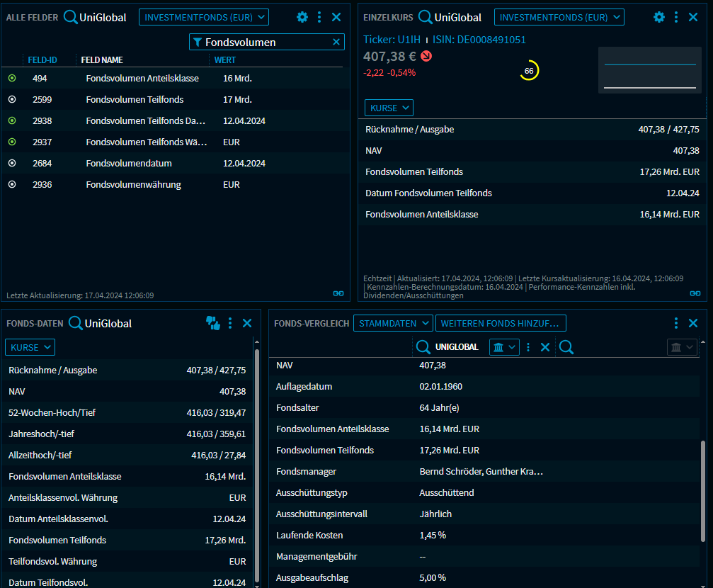Click the chain link icon below Alle Felder list
This screenshot has width=713, height=588.
[x=338, y=293]
